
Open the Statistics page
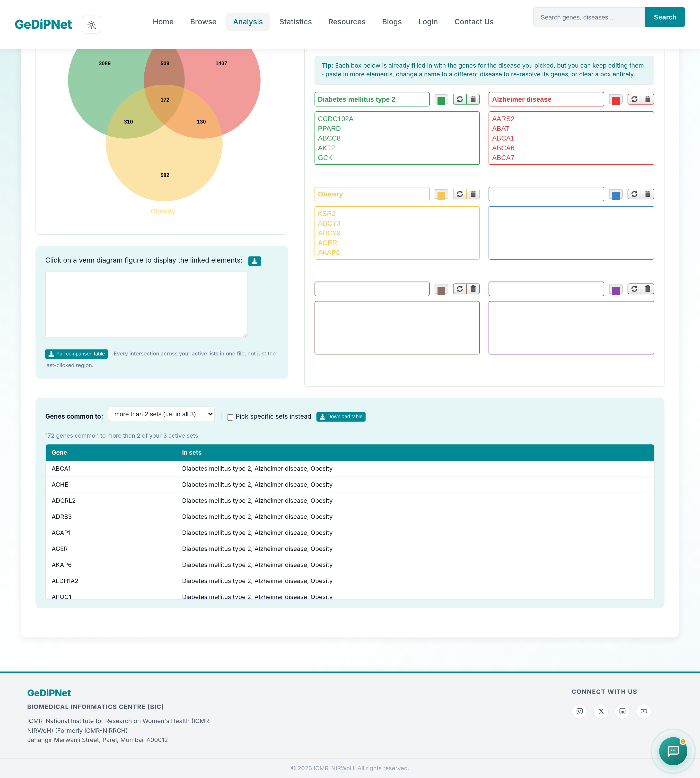click(x=295, y=22)
